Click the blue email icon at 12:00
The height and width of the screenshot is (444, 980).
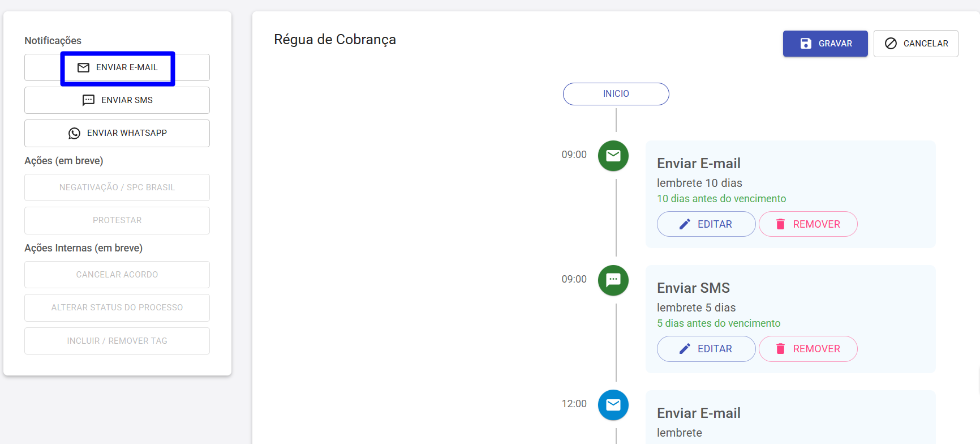(613, 405)
